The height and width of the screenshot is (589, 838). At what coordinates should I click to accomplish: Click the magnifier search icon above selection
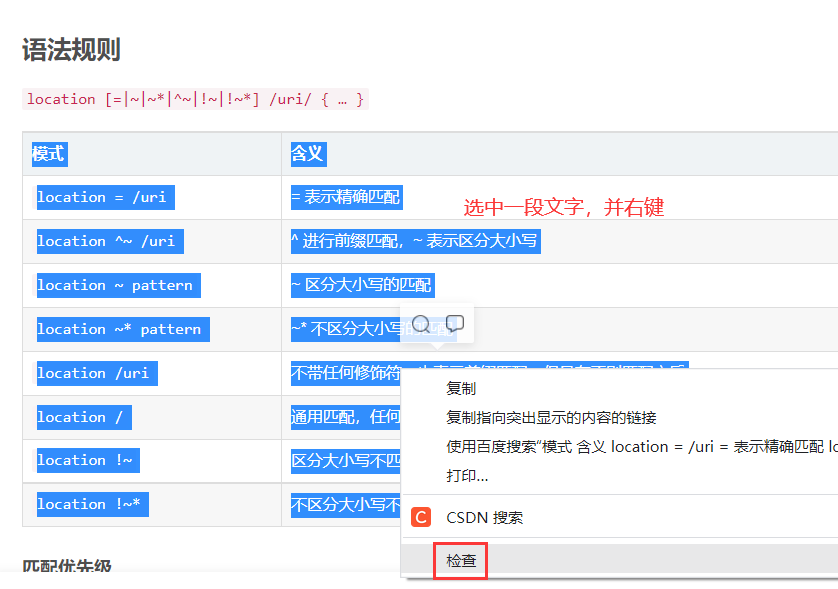tap(419, 324)
